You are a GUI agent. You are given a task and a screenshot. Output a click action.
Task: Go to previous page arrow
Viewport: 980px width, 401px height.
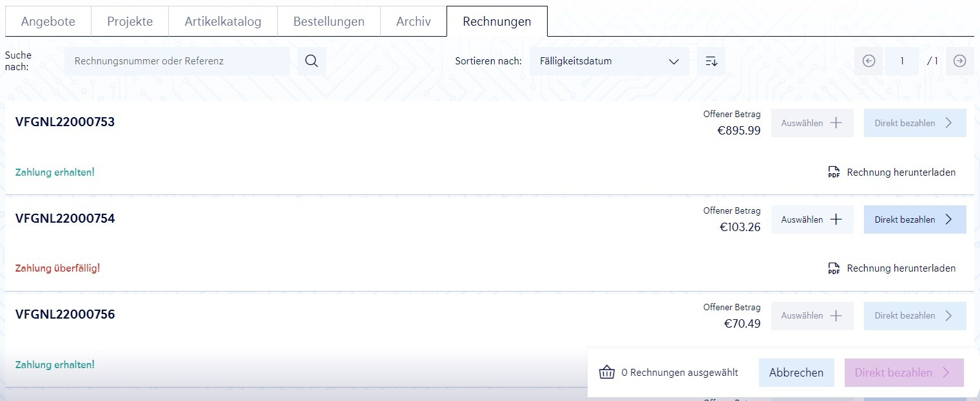click(869, 61)
